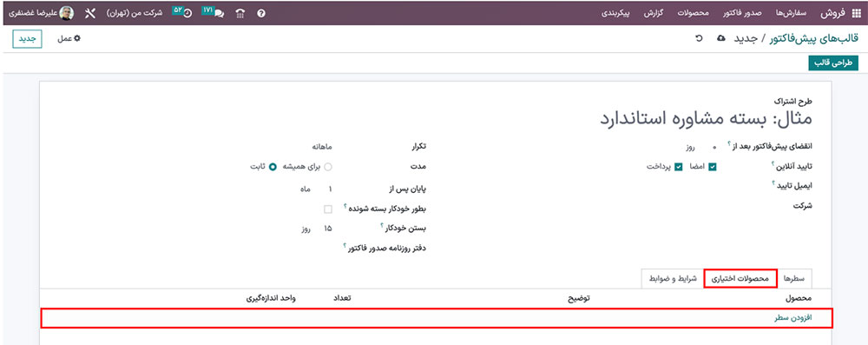This screenshot has width=868, height=345.
Task: Enable the بطور خودکار بسته شونده checkbox
Action: 328,209
